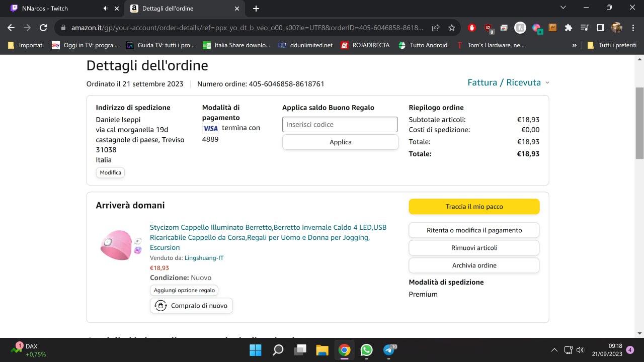The image size is (644, 362).
Task: Open WhatsApp from the taskbar
Action: [x=366, y=350]
